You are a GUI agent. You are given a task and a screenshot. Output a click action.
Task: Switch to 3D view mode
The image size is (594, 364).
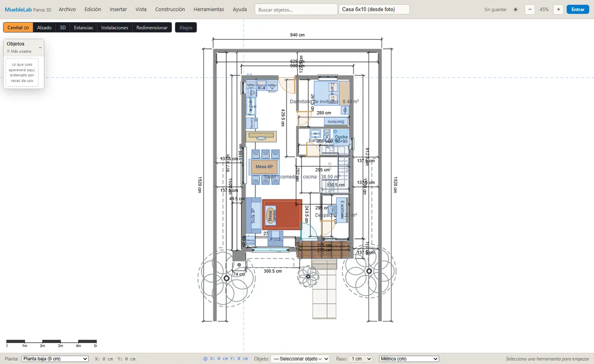coord(63,28)
